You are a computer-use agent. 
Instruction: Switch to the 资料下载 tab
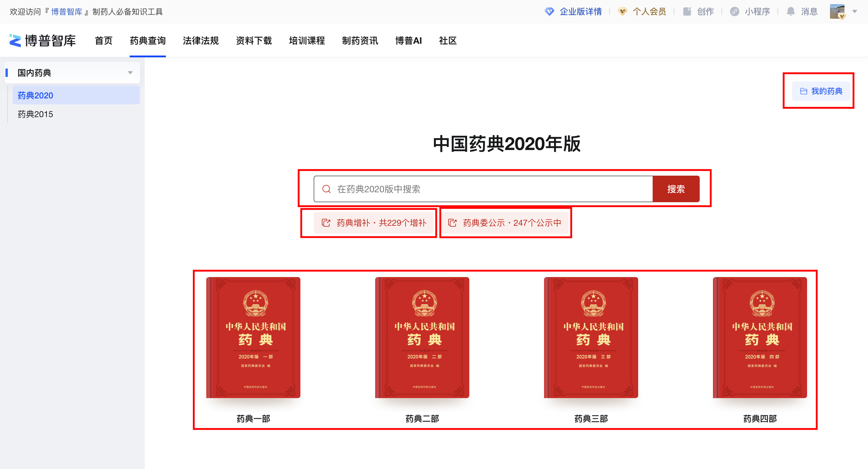point(254,41)
